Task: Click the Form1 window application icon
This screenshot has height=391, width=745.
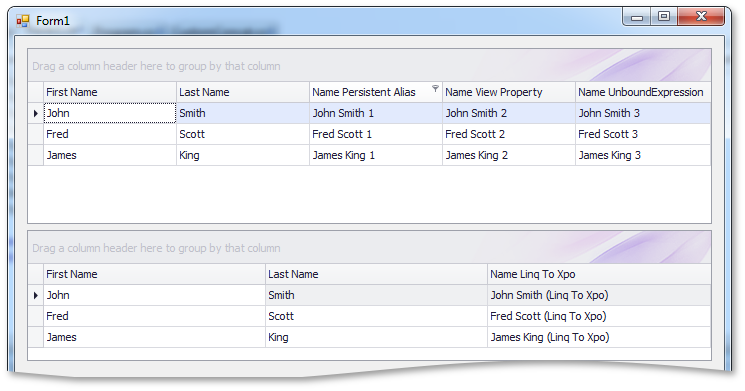Action: click(x=23, y=21)
